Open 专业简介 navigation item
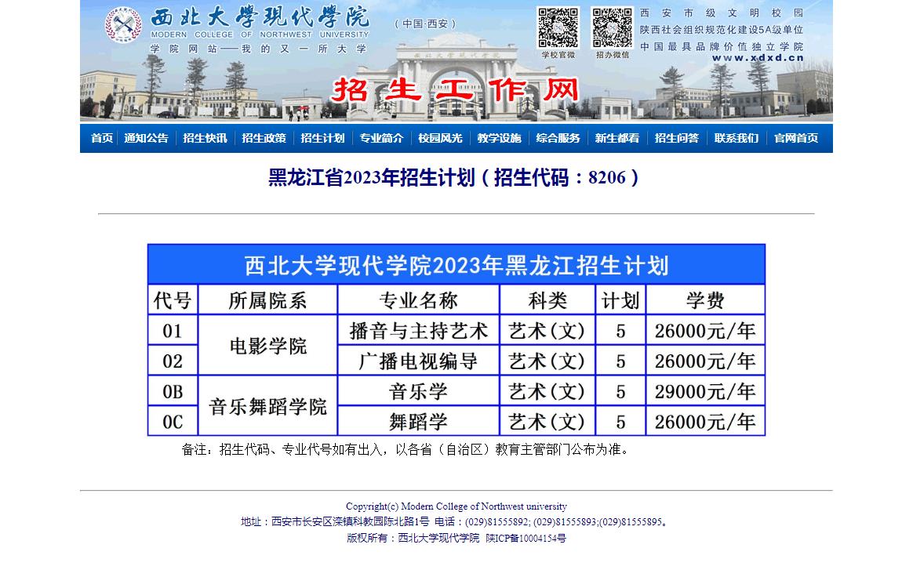This screenshot has width=902, height=588. click(381, 138)
